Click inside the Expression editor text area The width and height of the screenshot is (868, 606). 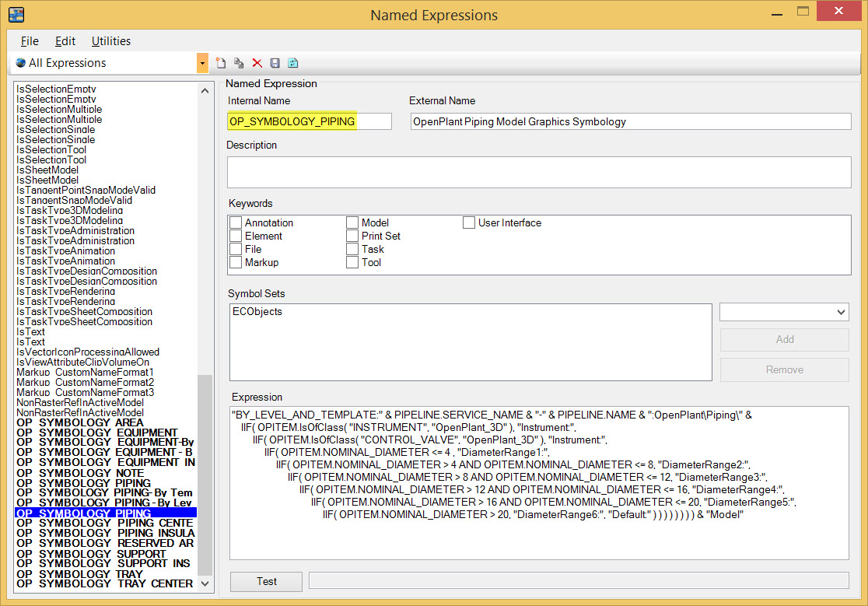coord(539,483)
